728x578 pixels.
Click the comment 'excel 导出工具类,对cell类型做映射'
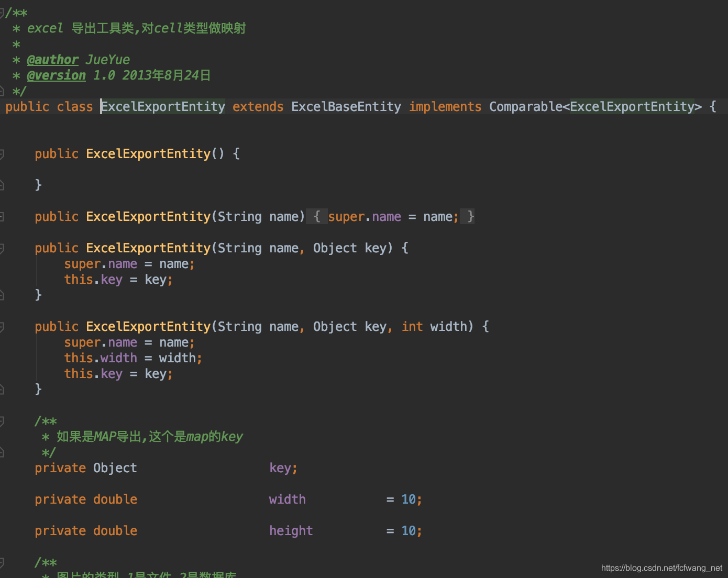click(x=136, y=28)
